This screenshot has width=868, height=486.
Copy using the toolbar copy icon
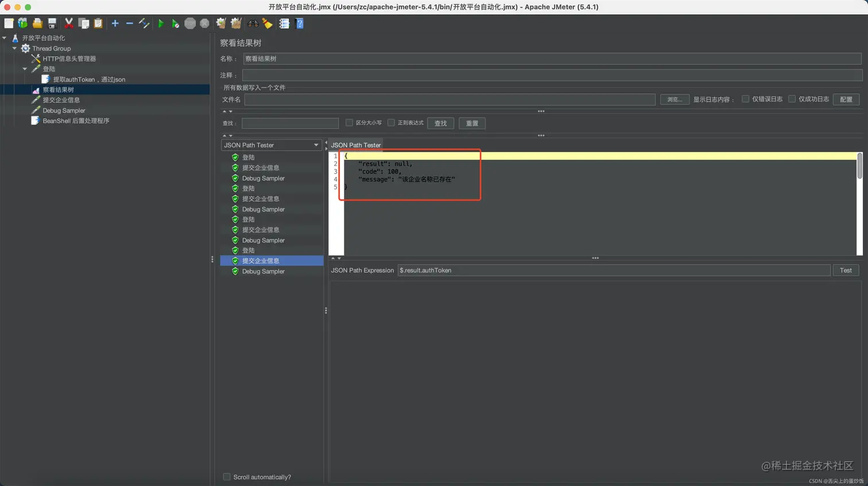(84, 24)
